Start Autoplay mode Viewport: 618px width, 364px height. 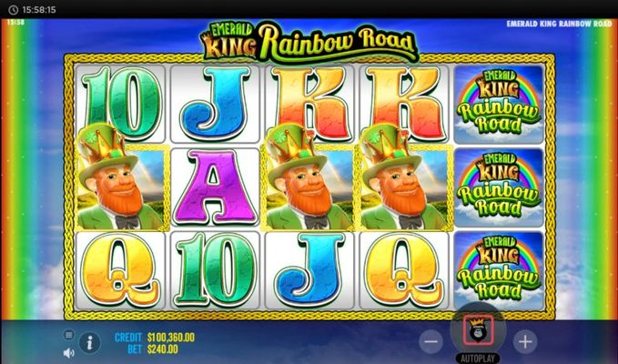click(x=478, y=359)
